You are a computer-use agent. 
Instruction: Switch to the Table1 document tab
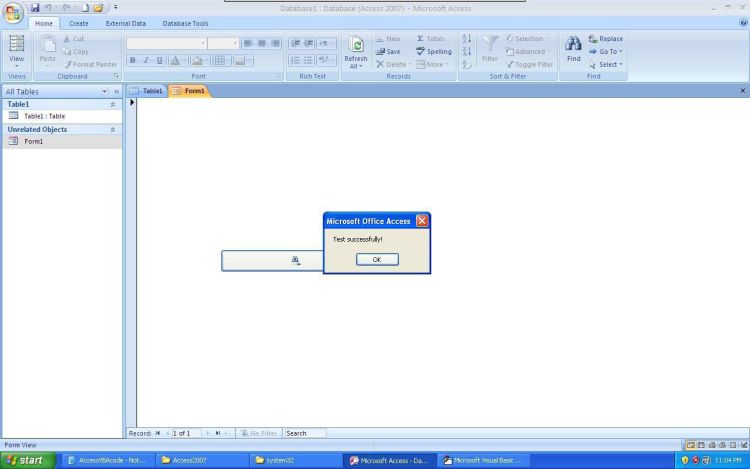[x=147, y=91]
